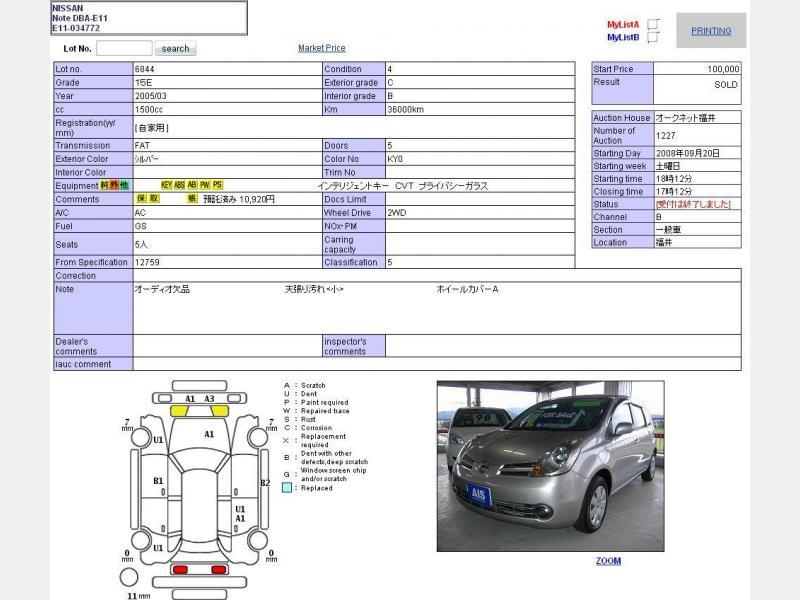
Task: Select the engine value 1500cc
Action: click(x=149, y=109)
